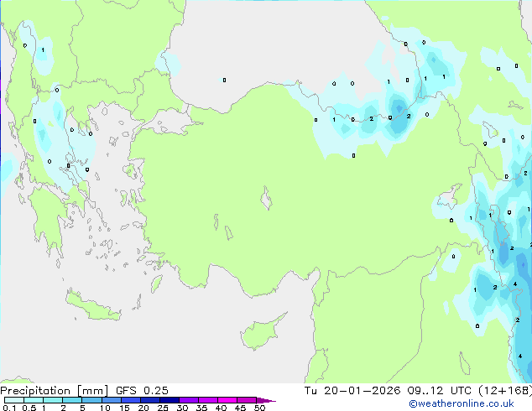Image resolution: width=532 pixels, height=411 pixels.
Task: Click the "30" legend scale label
Action: click(182, 408)
